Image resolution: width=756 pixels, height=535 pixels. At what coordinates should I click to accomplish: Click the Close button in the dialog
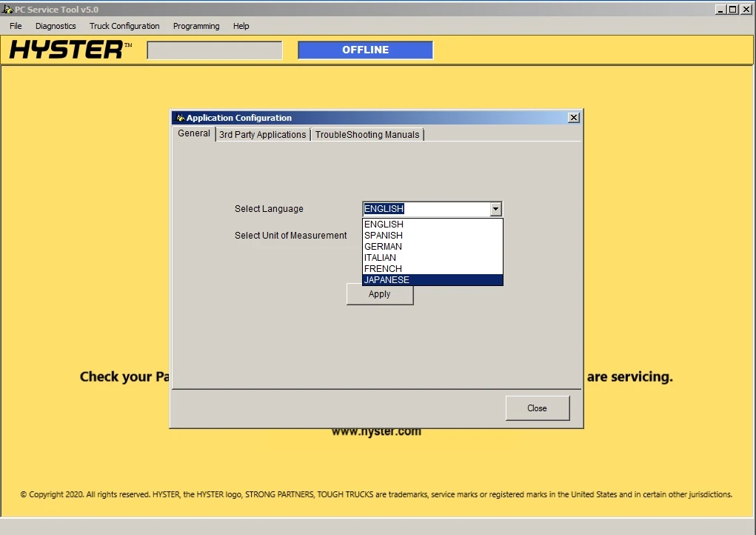tap(538, 408)
